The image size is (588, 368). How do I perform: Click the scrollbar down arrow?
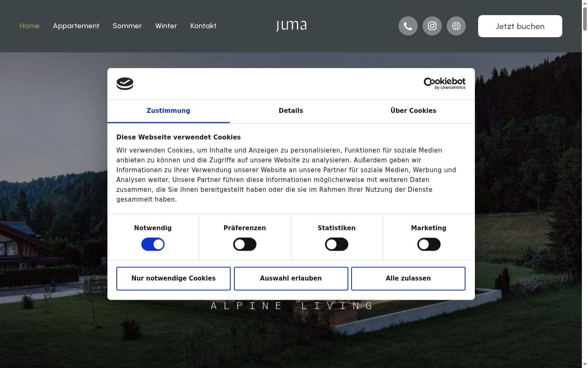pos(585,364)
